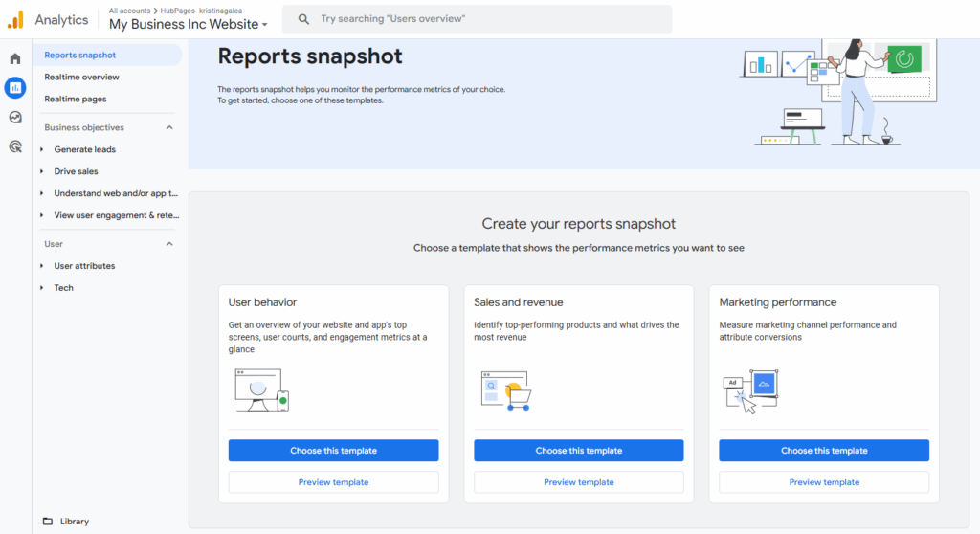Click the Reports snapshot page heading
The width and height of the screenshot is (980, 534).
coord(310,56)
